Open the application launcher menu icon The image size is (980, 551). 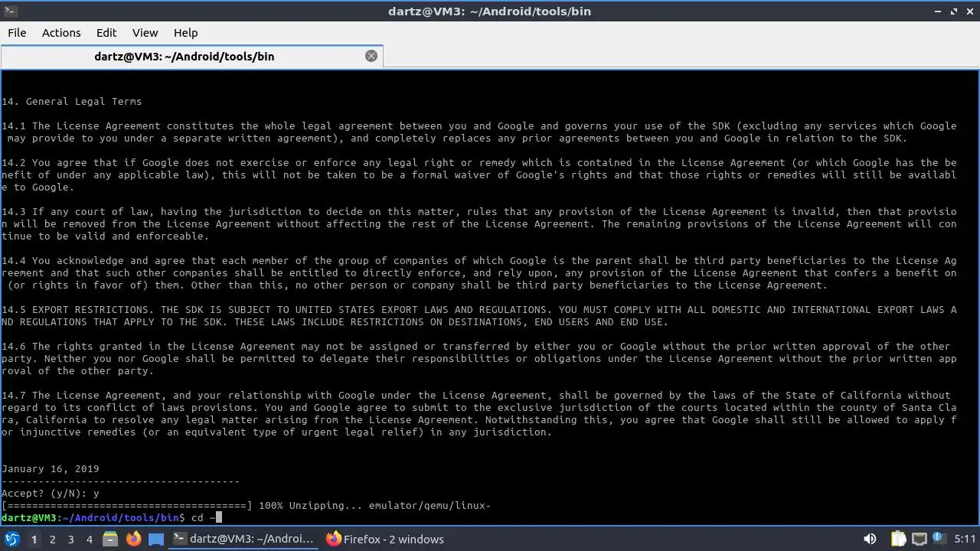[x=12, y=540]
